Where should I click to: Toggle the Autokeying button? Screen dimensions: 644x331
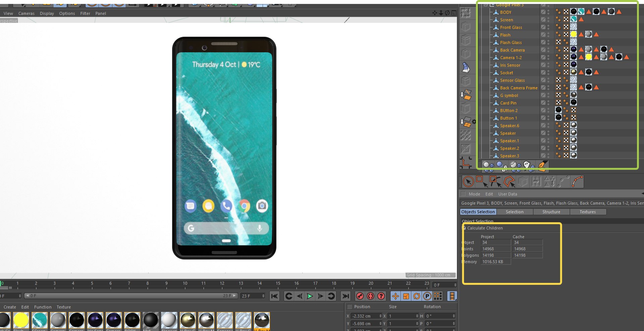(370, 296)
